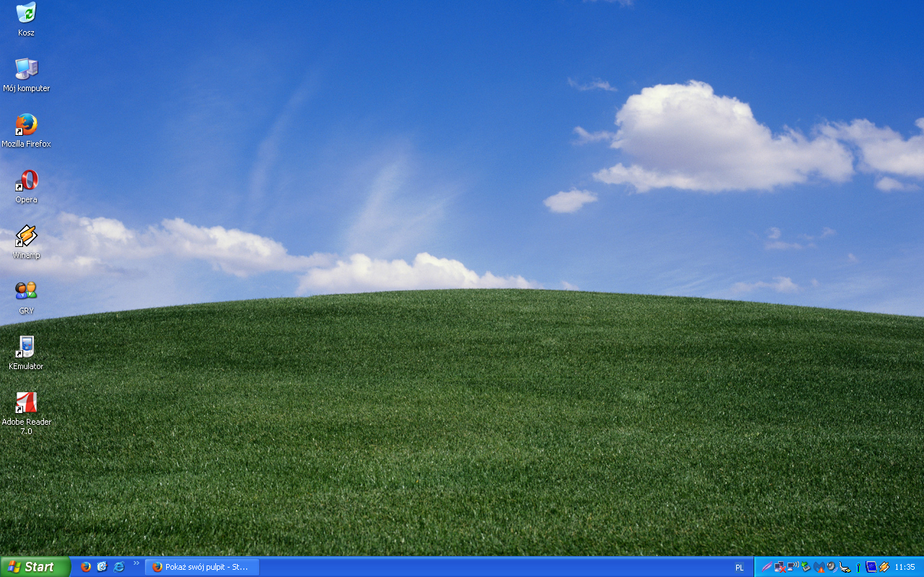
Task: Click the disconnected network tray icon
Action: (780, 567)
